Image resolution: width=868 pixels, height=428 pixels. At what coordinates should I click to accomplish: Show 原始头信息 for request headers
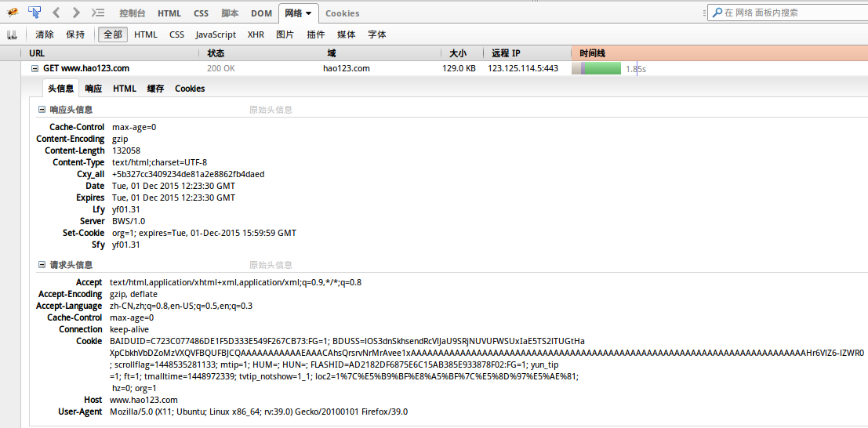(271, 265)
